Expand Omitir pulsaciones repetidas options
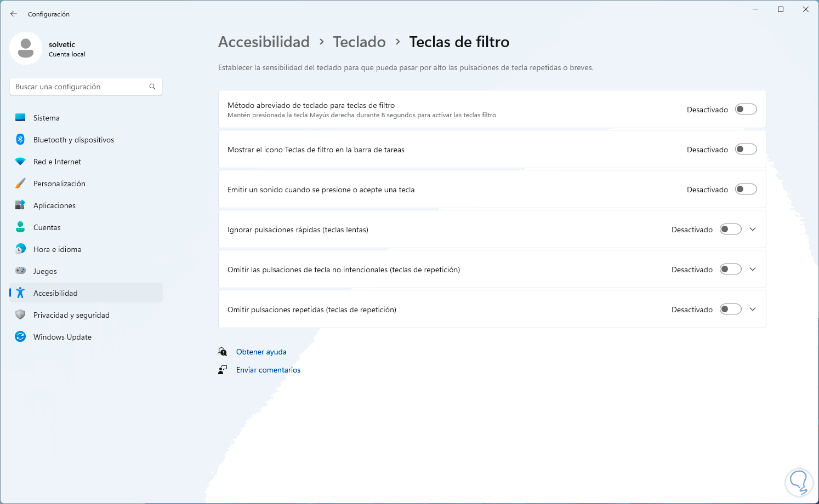819x504 pixels. coord(753,310)
